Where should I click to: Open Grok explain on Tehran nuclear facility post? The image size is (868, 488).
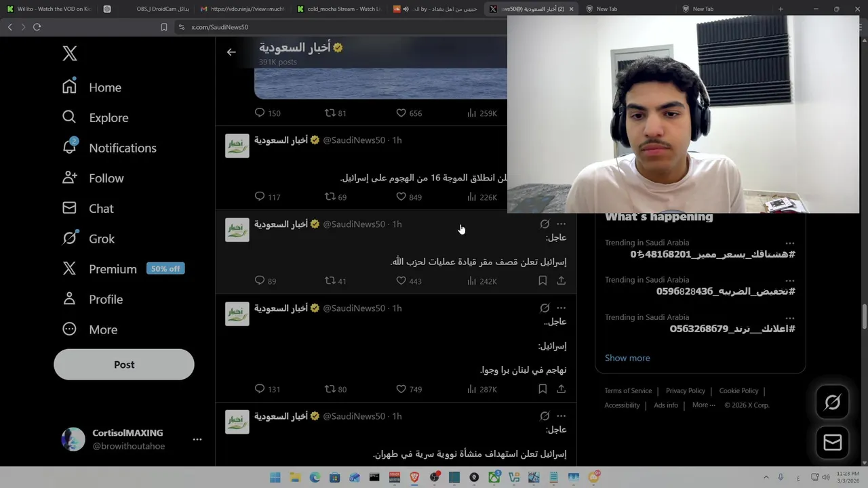(x=545, y=416)
